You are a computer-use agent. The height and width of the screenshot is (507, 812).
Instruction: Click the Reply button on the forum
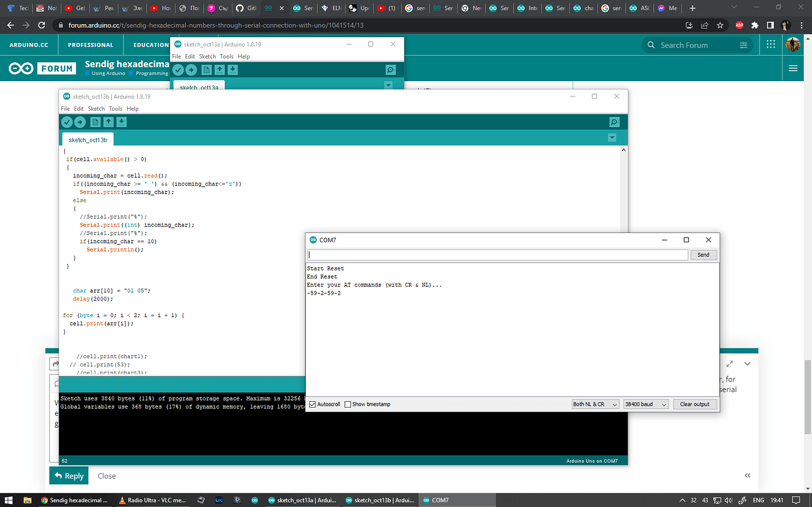[69, 476]
